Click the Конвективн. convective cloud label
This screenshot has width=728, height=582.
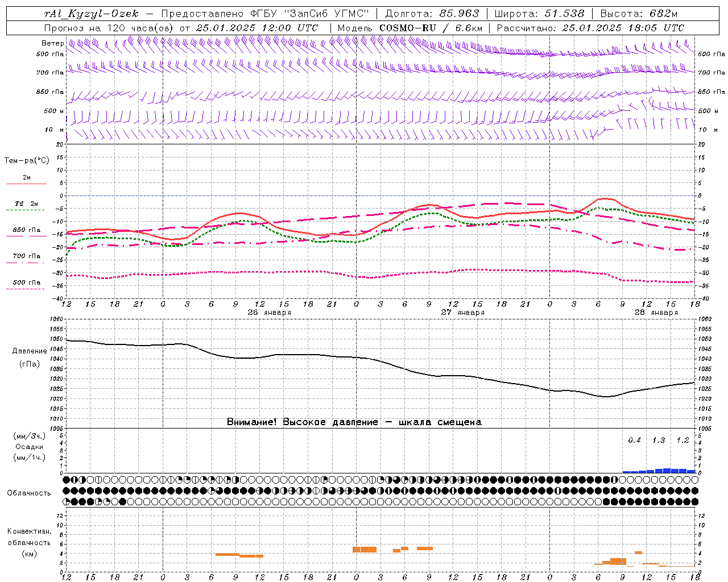(30, 532)
